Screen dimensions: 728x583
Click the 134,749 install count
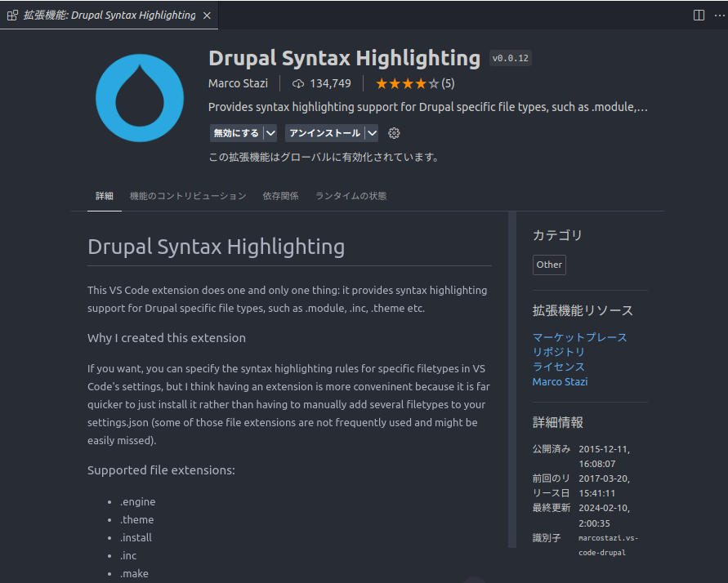point(331,83)
